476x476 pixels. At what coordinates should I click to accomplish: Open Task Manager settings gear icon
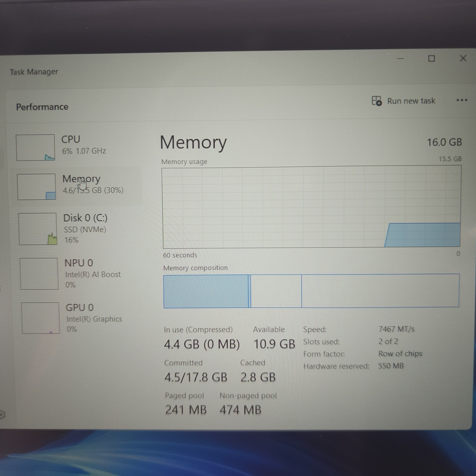pos(2,414)
